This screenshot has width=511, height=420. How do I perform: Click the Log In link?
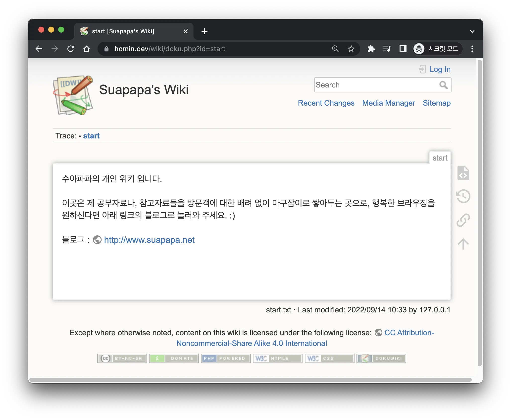440,69
